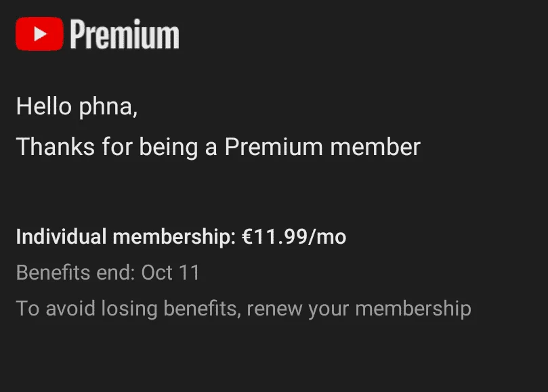Viewport: 548px width, 392px height.
Task: Click the word 'Premium' in the thanks heading
Action: 274,147
